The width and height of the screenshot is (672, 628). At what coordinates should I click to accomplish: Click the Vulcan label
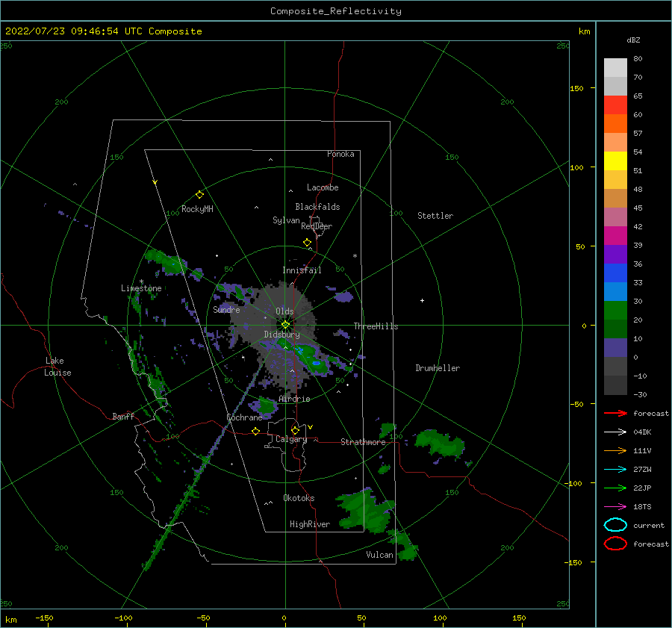pyautogui.click(x=379, y=555)
